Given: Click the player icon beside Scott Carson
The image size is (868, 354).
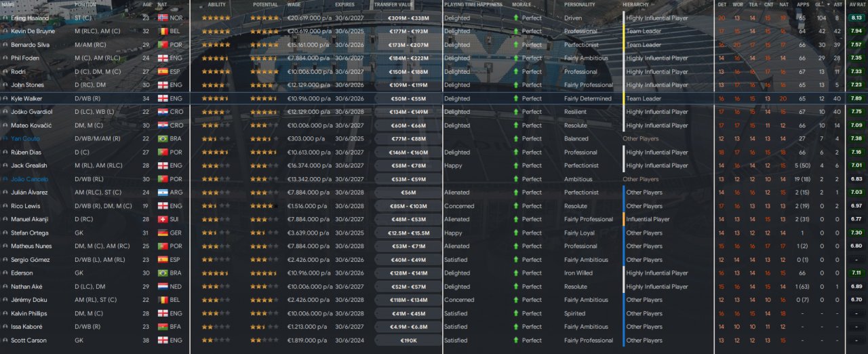Looking at the screenshot, I should 5,340.
